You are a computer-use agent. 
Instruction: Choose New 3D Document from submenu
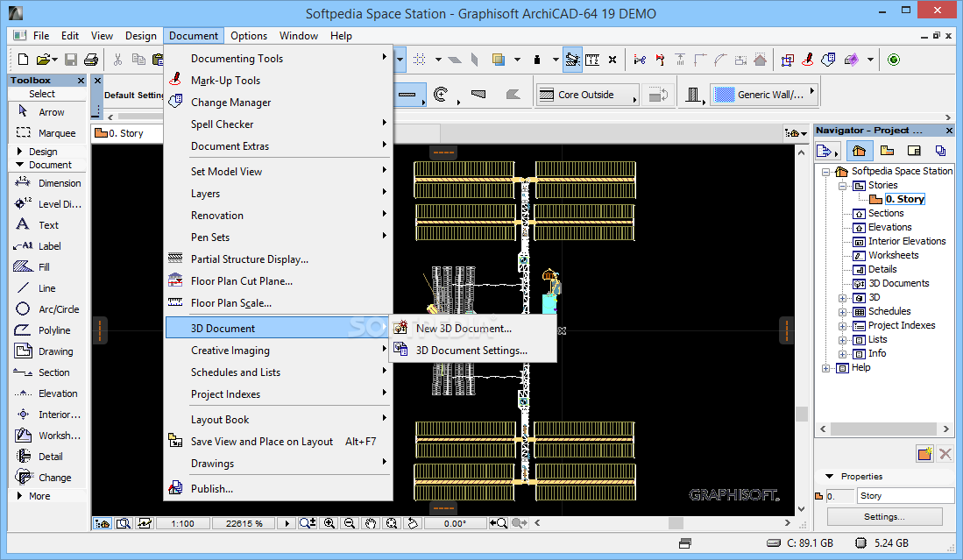(473, 329)
